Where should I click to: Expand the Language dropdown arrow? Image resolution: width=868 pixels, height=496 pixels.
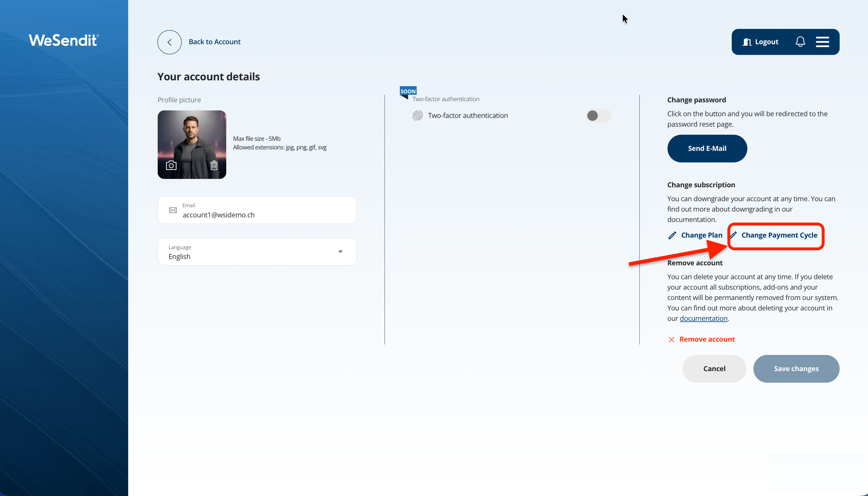[x=340, y=252]
